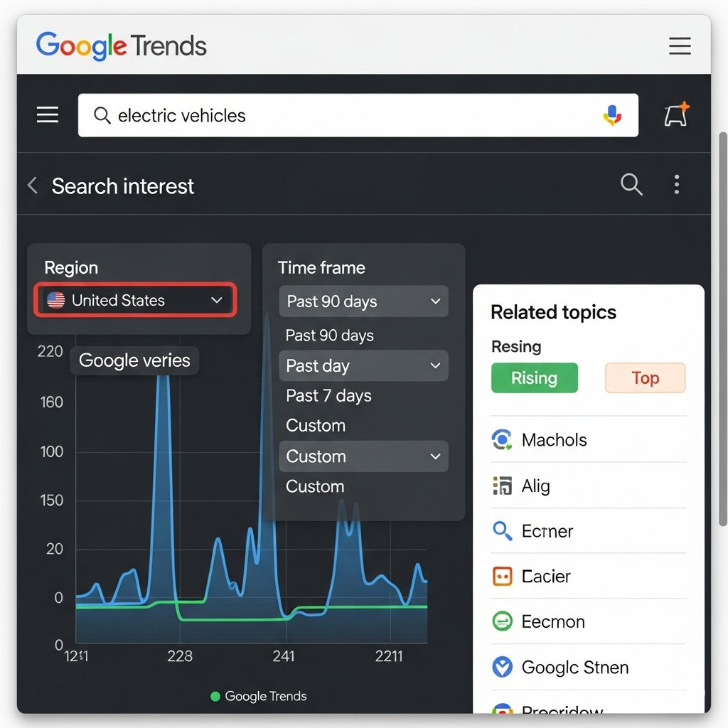The width and height of the screenshot is (728, 728).
Task: Select the Rising filter toggle
Action: coord(535,378)
